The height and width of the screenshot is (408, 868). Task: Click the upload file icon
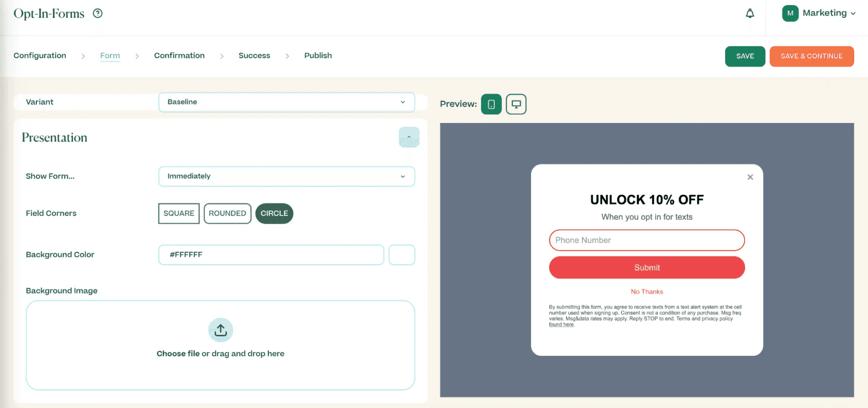(221, 330)
